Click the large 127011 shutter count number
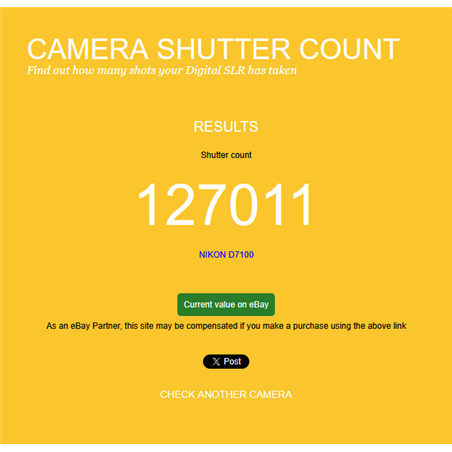This screenshot has width=452, height=452. (x=226, y=205)
